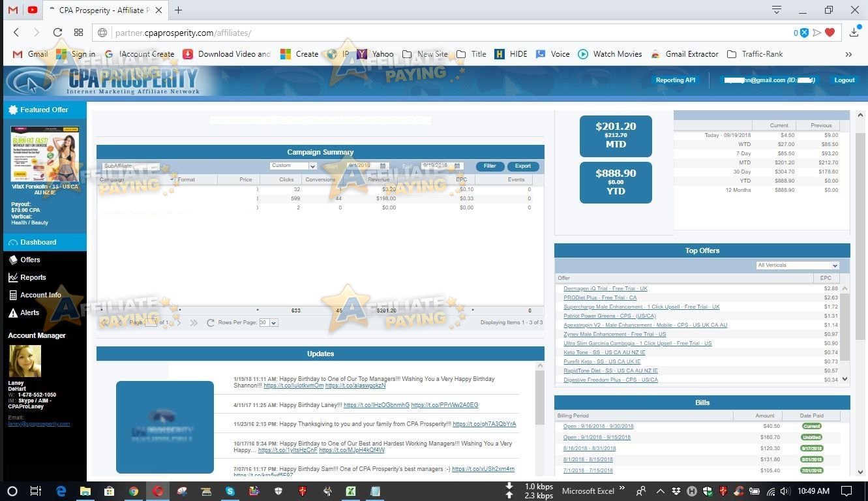Viewport: 868px width, 501px height.
Task: Open the Custom date range dropdown
Action: click(x=293, y=166)
